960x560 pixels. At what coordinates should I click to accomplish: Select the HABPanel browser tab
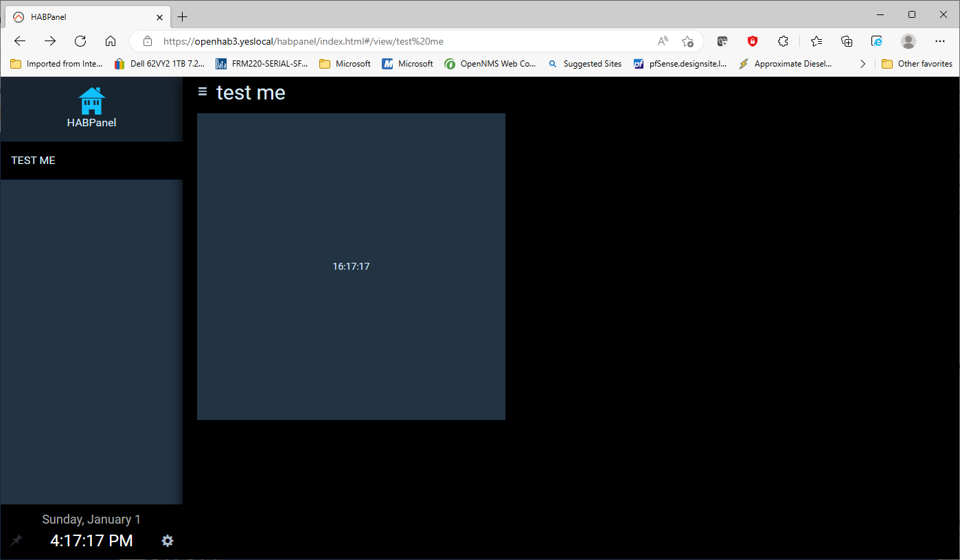[x=89, y=17]
